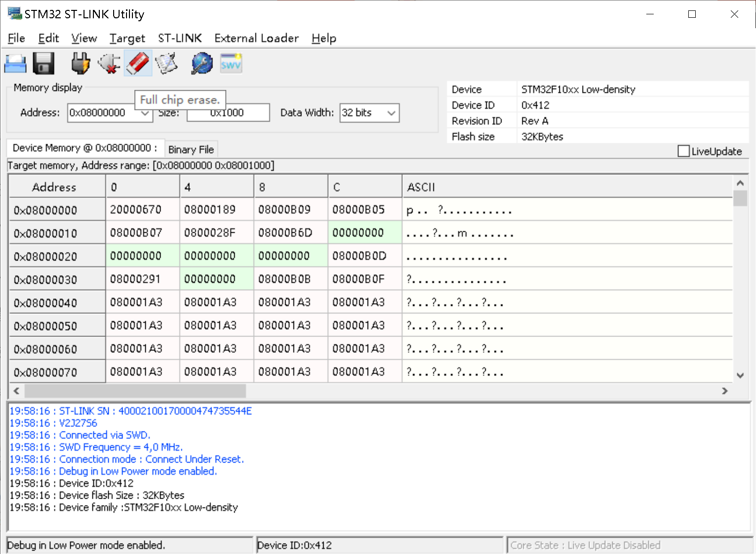Select cell 08000B07
This screenshot has height=554, width=756.
[x=143, y=233]
